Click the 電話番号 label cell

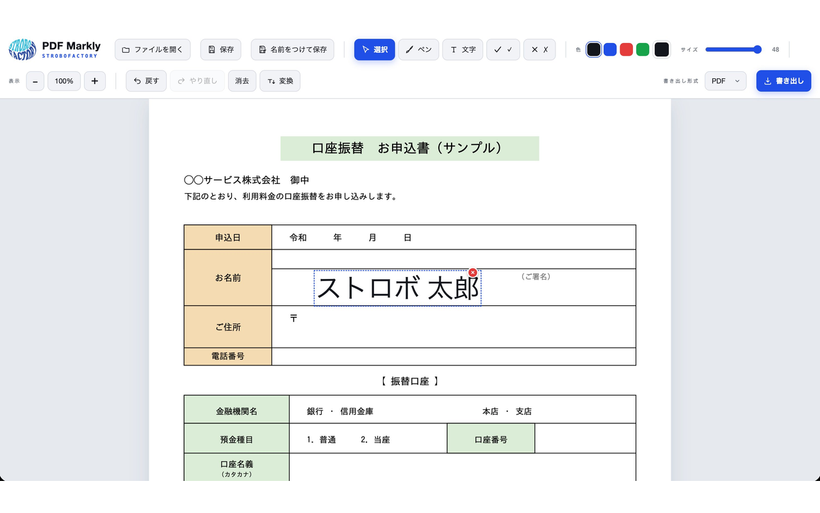click(x=227, y=356)
